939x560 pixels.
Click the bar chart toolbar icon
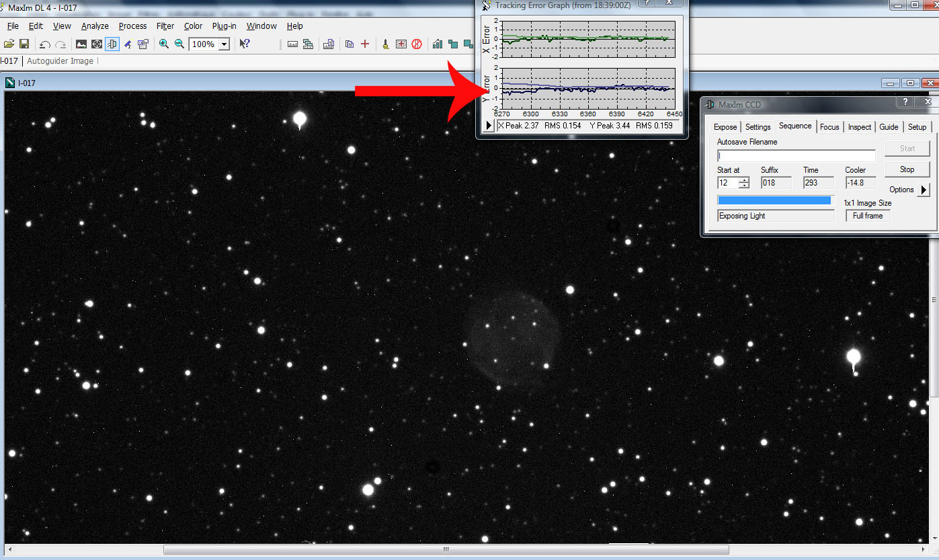(438, 44)
